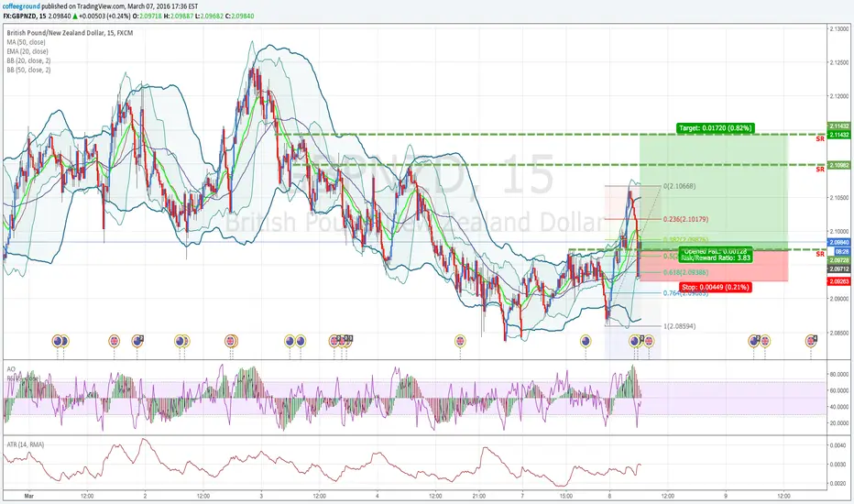Click red 2.09263 stop price tag
Image resolution: width=854 pixels, height=504 pixels.
838,281
